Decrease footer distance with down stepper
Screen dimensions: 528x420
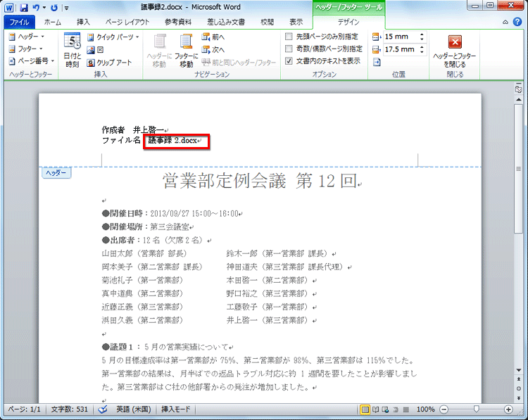click(x=422, y=52)
